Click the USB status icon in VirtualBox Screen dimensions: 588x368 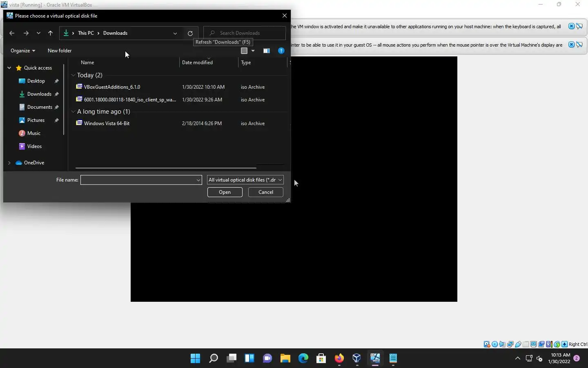click(x=518, y=344)
